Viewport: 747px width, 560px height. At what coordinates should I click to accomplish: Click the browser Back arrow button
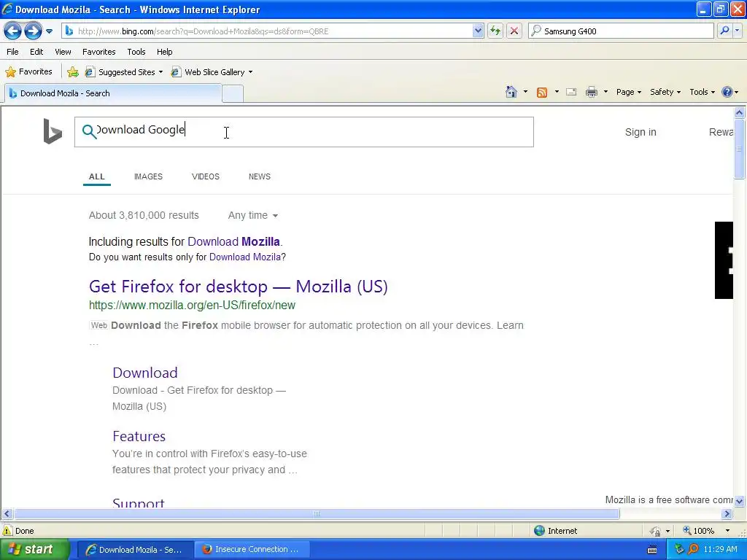pos(13,31)
